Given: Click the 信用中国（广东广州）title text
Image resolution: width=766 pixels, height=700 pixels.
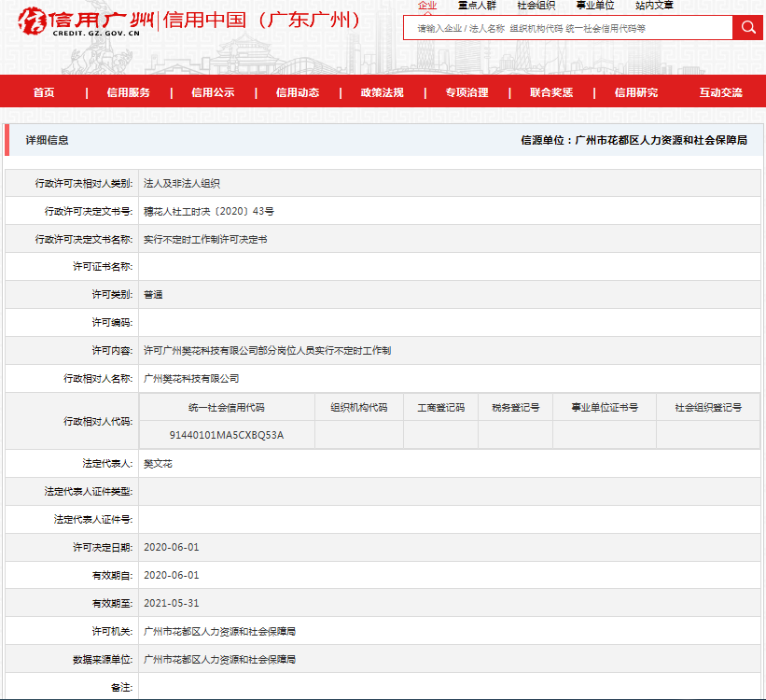Looking at the screenshot, I should coord(261,20).
